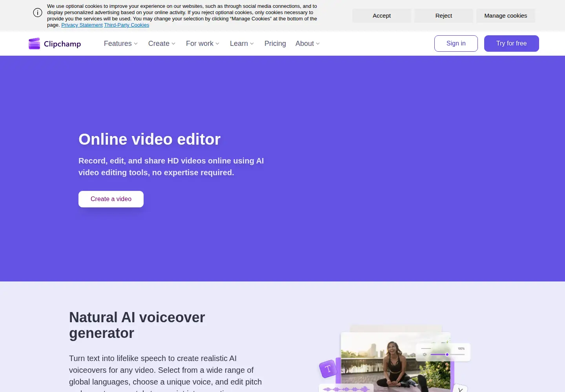Click the Clipchamp wordmark text
Screen dimensions: 565x392
pos(62,44)
